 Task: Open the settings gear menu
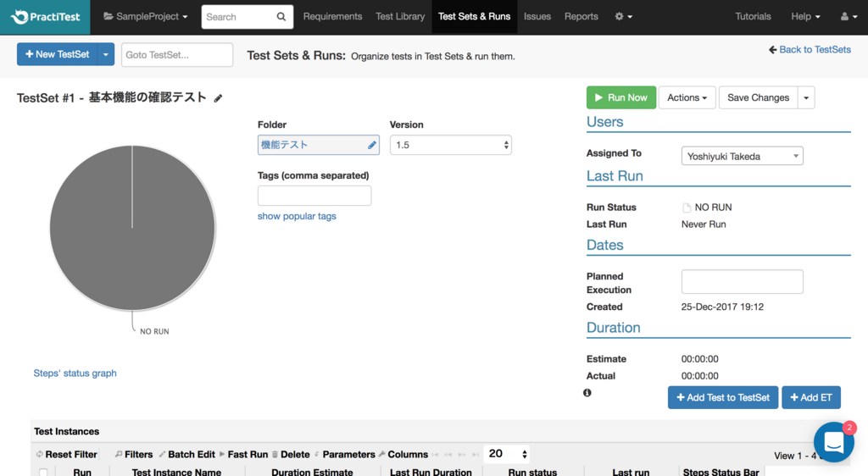(623, 17)
